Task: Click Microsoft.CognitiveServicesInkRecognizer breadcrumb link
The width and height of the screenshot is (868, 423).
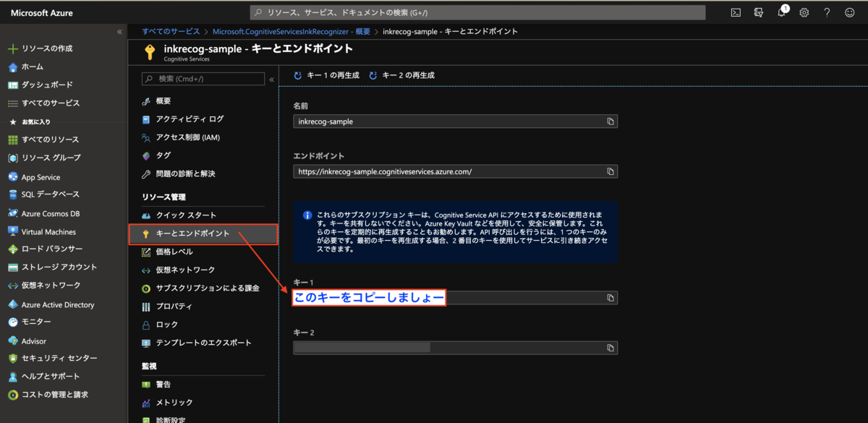Action: tap(292, 32)
